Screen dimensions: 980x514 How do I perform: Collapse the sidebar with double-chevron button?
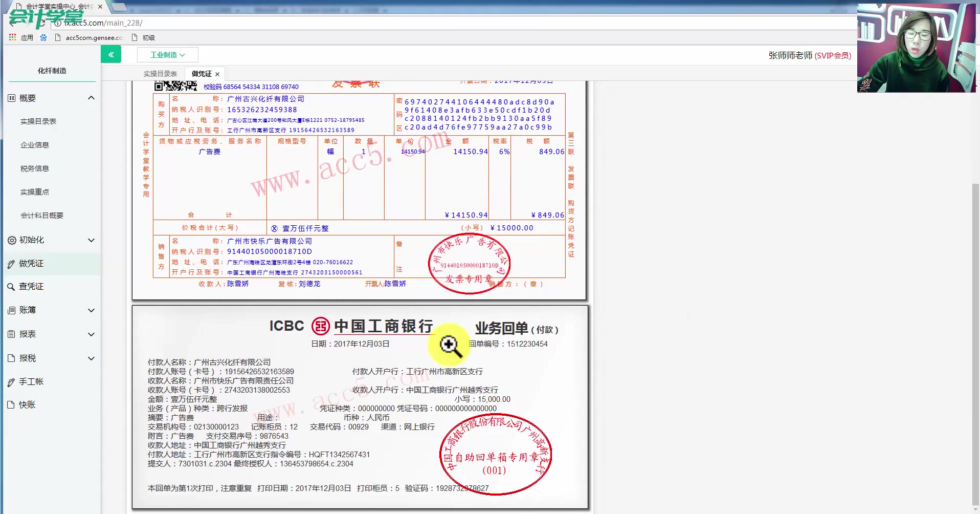click(x=111, y=54)
